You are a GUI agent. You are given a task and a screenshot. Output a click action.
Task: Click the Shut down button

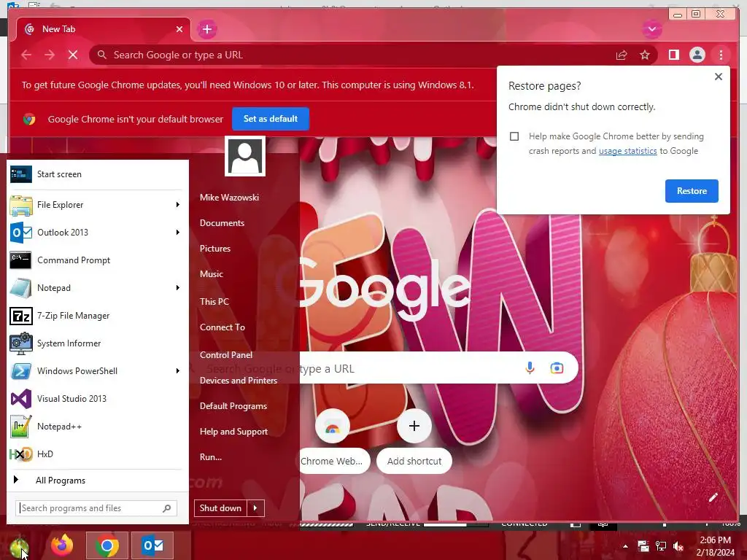[x=220, y=508]
